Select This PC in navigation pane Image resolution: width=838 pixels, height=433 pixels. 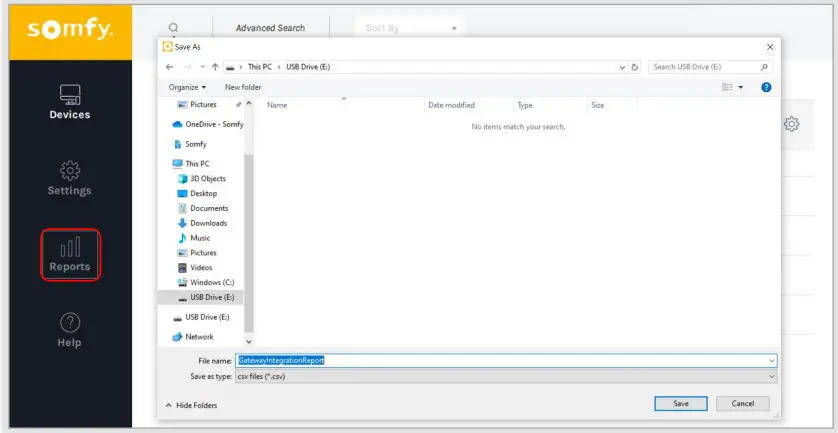point(191,164)
